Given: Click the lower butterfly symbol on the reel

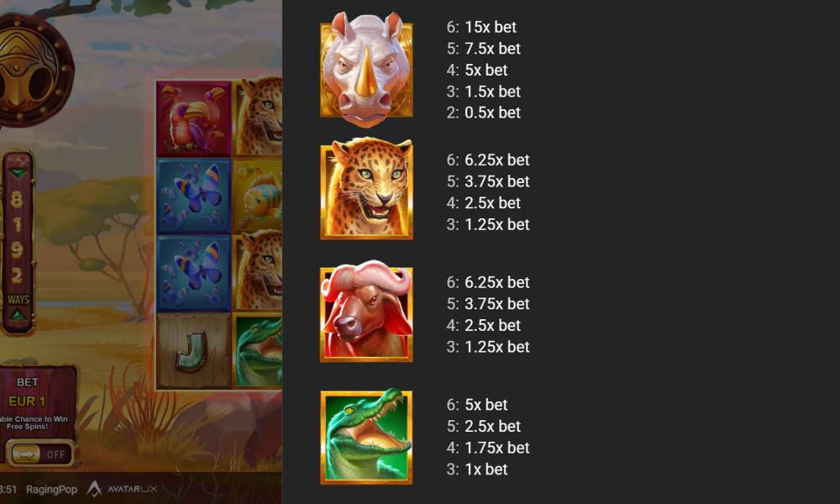Looking at the screenshot, I should 194,274.
